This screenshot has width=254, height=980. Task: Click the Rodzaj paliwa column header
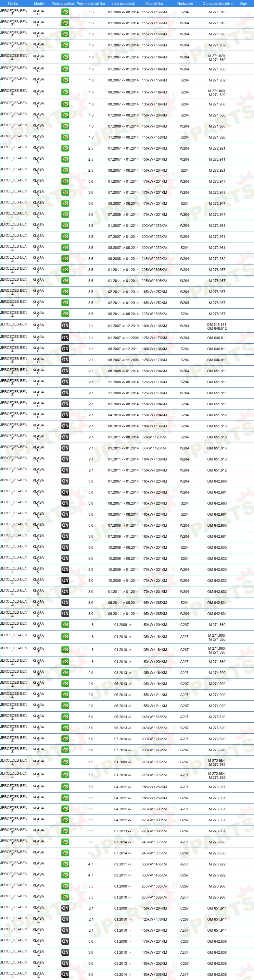[x=63, y=4]
